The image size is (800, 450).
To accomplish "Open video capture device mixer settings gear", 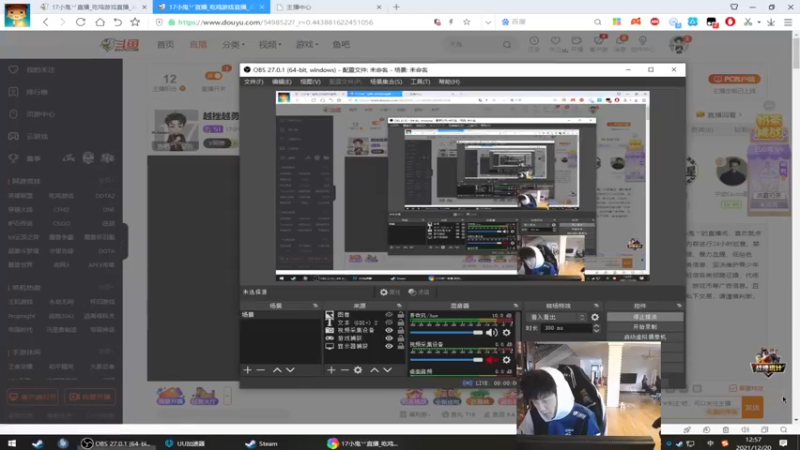I will point(506,360).
